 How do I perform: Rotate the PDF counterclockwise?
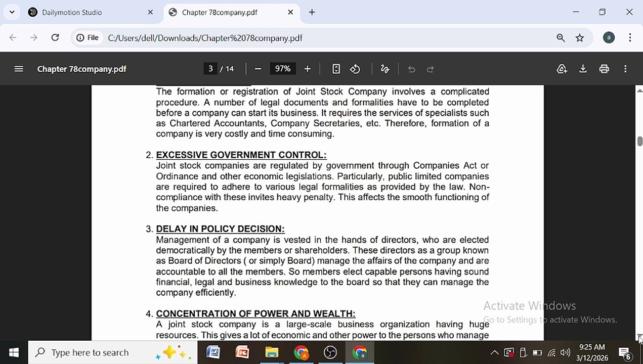pos(355,69)
